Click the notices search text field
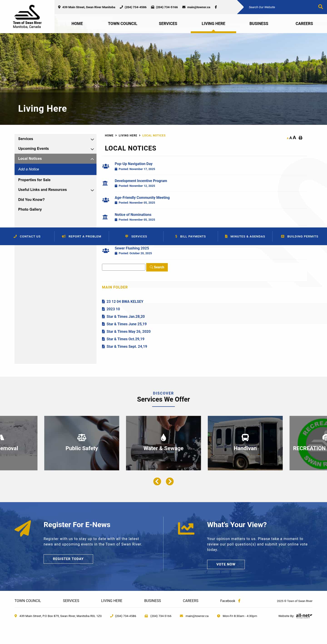This screenshot has height=644, width=327. click(124, 267)
